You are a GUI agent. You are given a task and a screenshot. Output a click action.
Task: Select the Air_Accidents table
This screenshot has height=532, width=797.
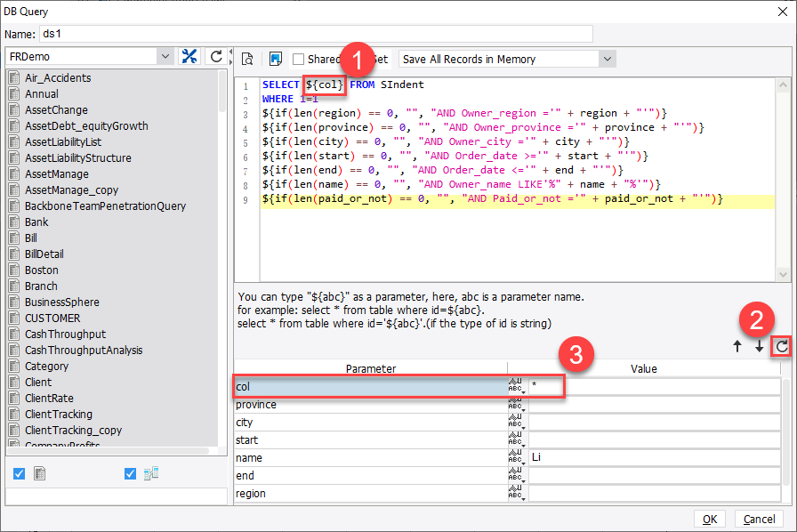[x=58, y=78]
